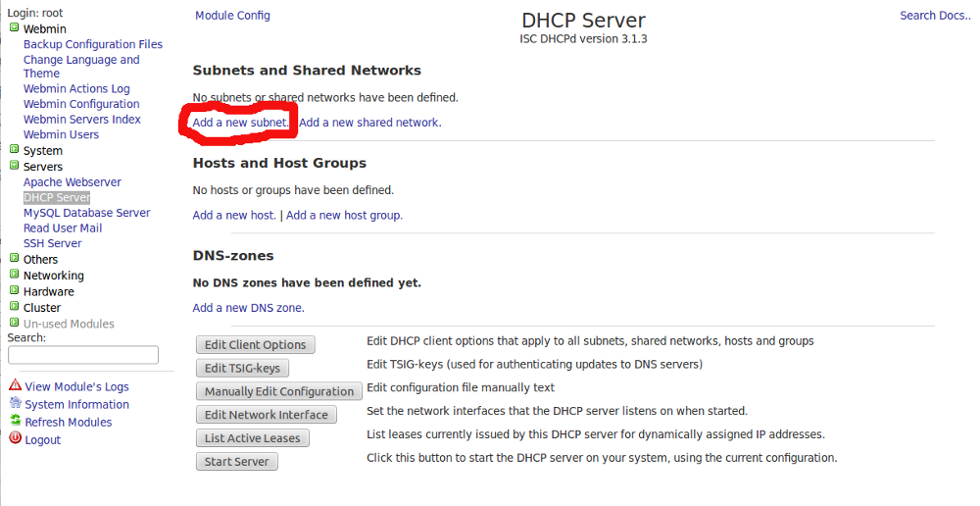Open the List Active Leases button
The height and width of the screenshot is (506, 980).
coord(252,438)
